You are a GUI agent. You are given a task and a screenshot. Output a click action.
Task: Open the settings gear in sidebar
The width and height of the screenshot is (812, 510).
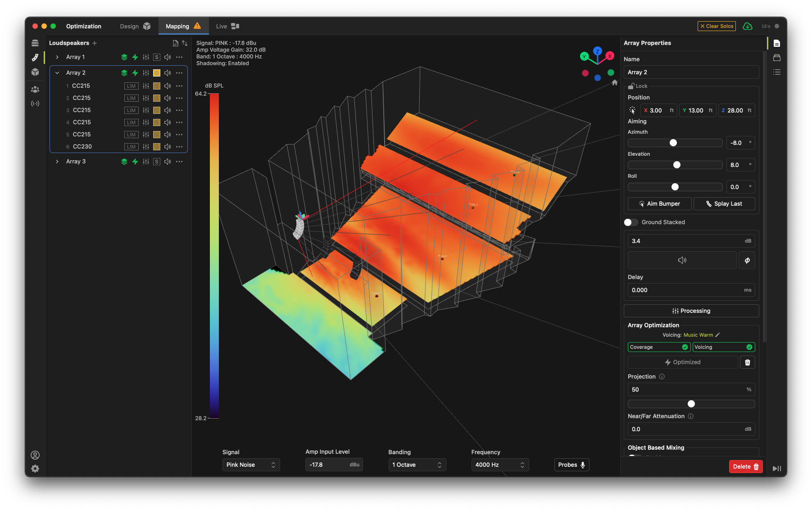coord(35,469)
